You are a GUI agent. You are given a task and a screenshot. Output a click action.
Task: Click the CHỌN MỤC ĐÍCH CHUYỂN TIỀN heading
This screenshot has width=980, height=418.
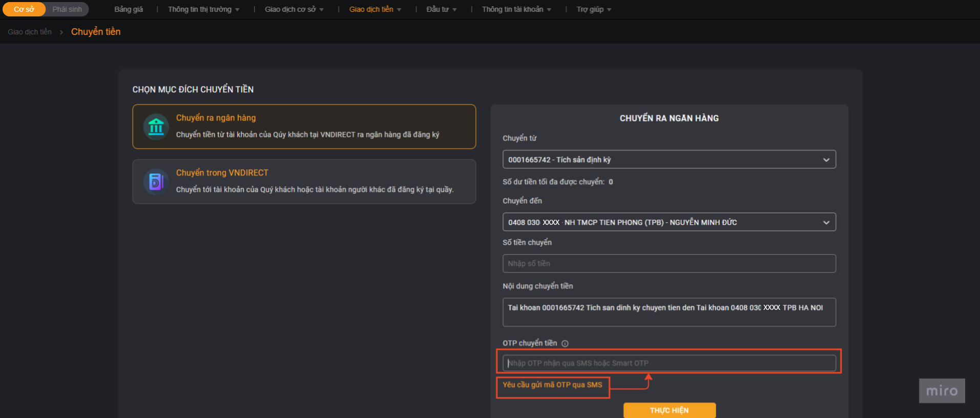(193, 90)
